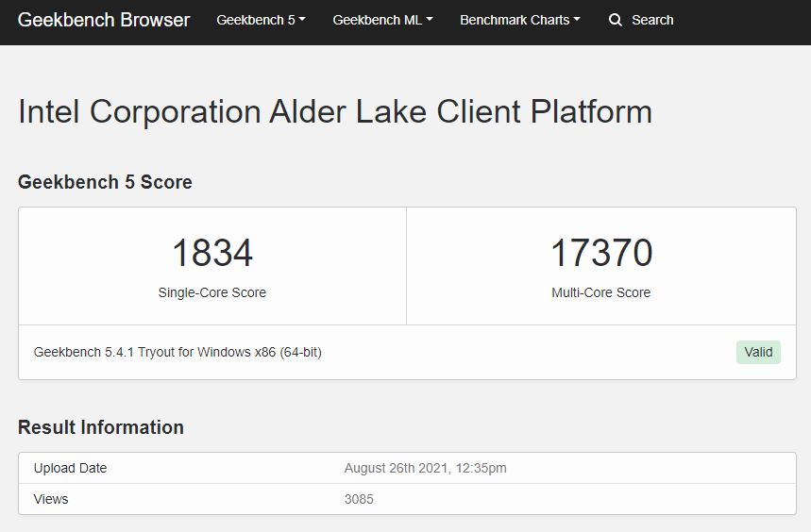811x532 pixels.
Task: Click the Geekbench 5 Score heading
Action: pos(105,182)
